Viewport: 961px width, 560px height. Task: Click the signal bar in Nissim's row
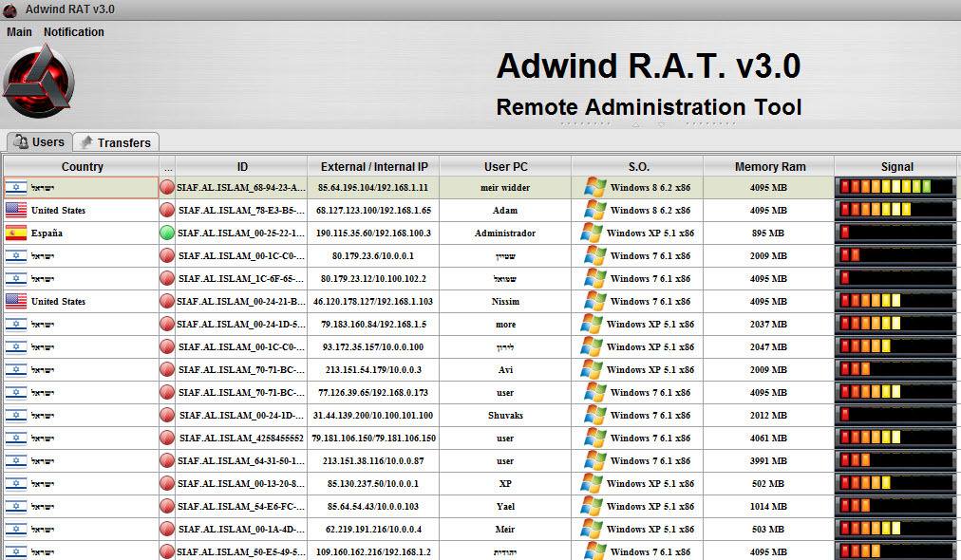pos(895,302)
